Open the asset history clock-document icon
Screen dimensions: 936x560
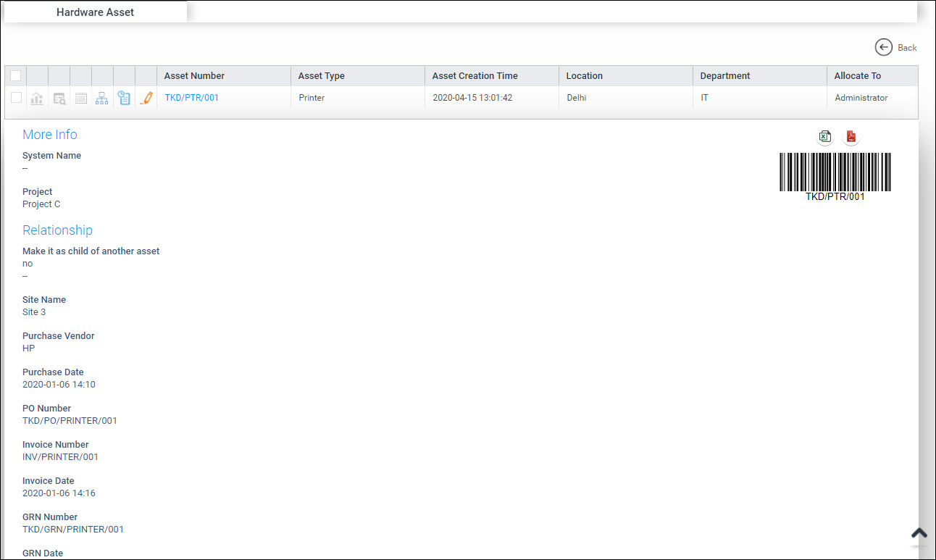click(125, 98)
